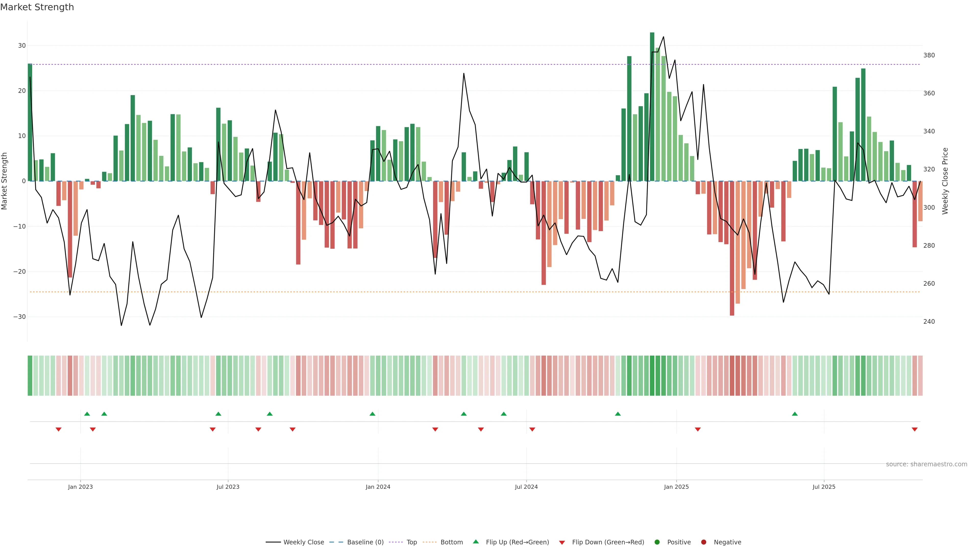
Task: Click the source: sharemaestro.com text
Action: click(926, 464)
